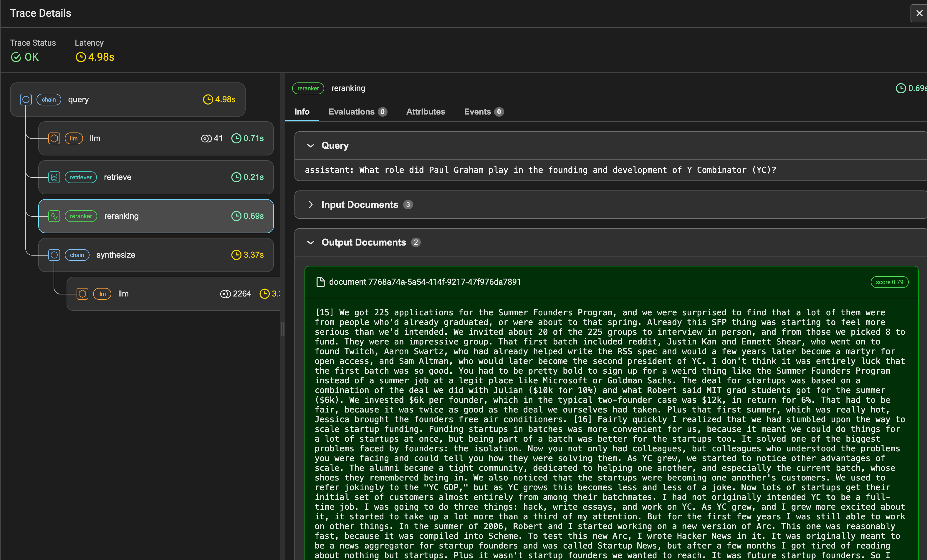
Task: Click the nested llm span hexagon icon
Action: pyautogui.click(x=82, y=294)
